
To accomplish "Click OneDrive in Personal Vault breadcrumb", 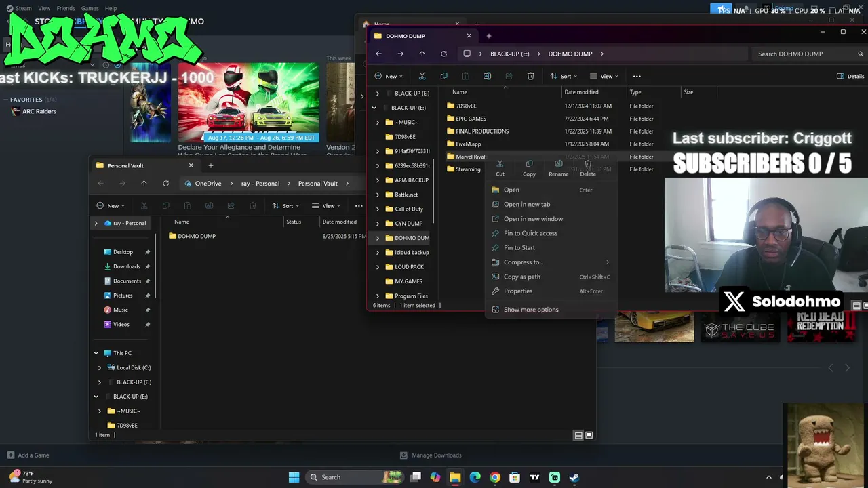I will (208, 183).
